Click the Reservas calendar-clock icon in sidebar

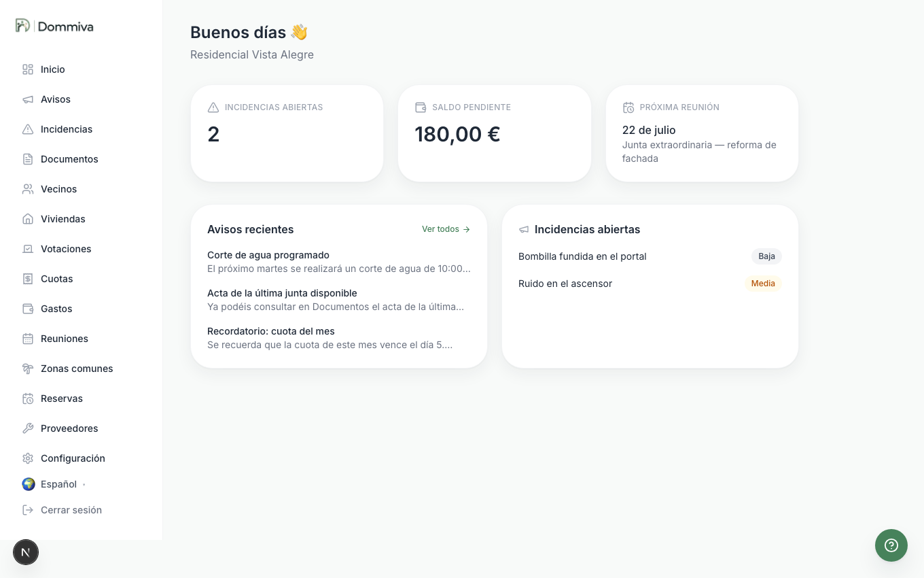(x=28, y=398)
